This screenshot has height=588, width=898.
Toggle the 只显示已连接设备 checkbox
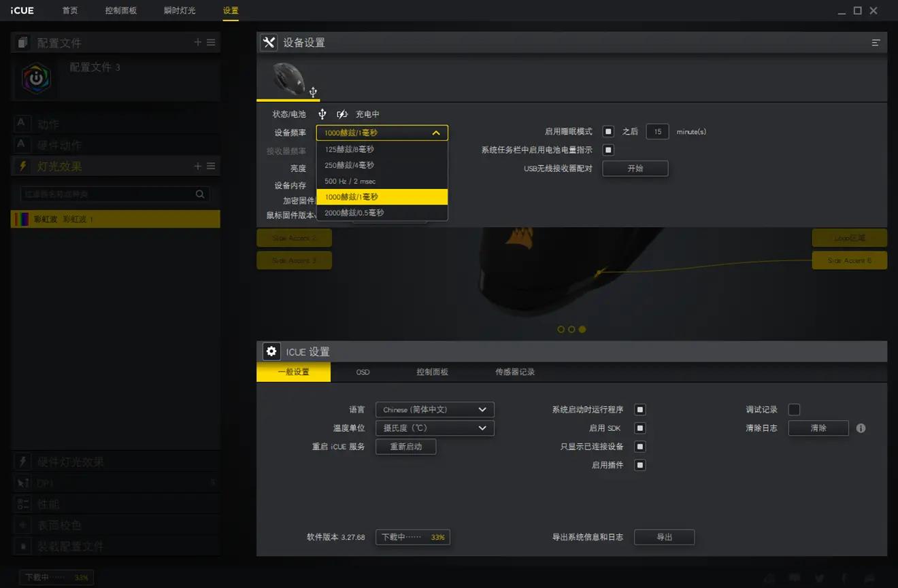(x=639, y=447)
